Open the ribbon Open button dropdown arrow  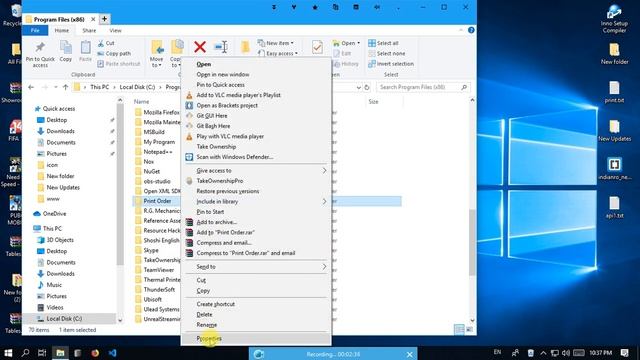(358, 43)
